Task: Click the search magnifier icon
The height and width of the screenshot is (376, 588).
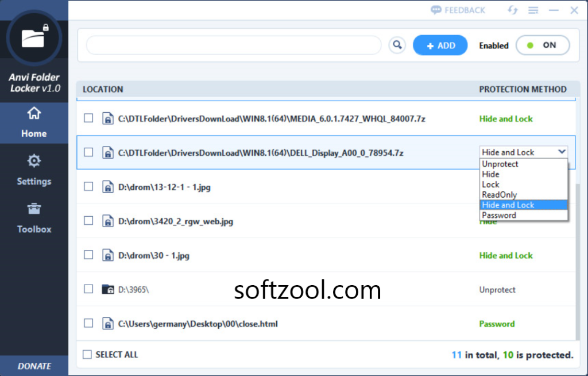Action: pyautogui.click(x=397, y=45)
